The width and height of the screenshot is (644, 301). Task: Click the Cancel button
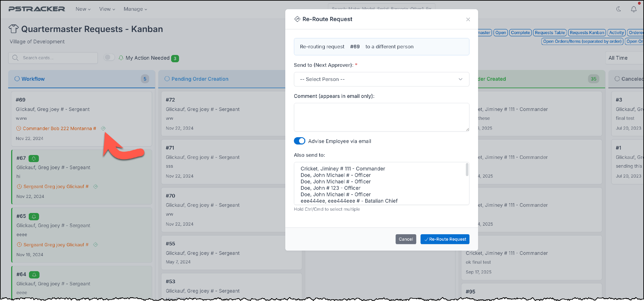406,239
